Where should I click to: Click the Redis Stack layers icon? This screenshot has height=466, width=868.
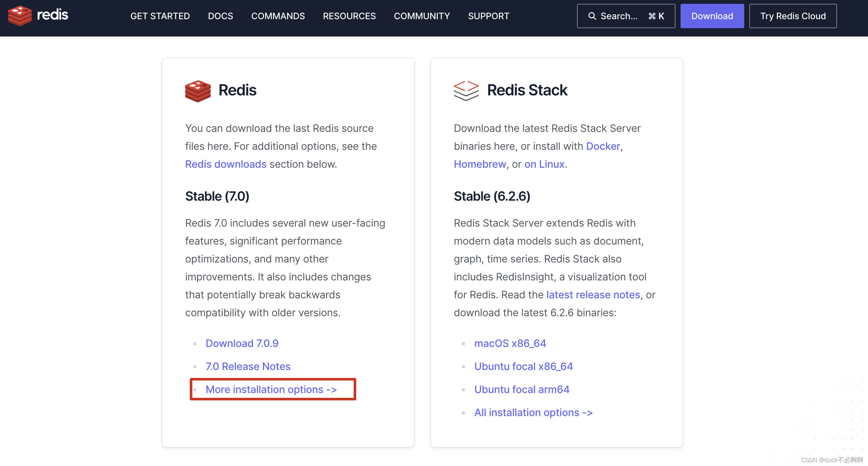[466, 90]
